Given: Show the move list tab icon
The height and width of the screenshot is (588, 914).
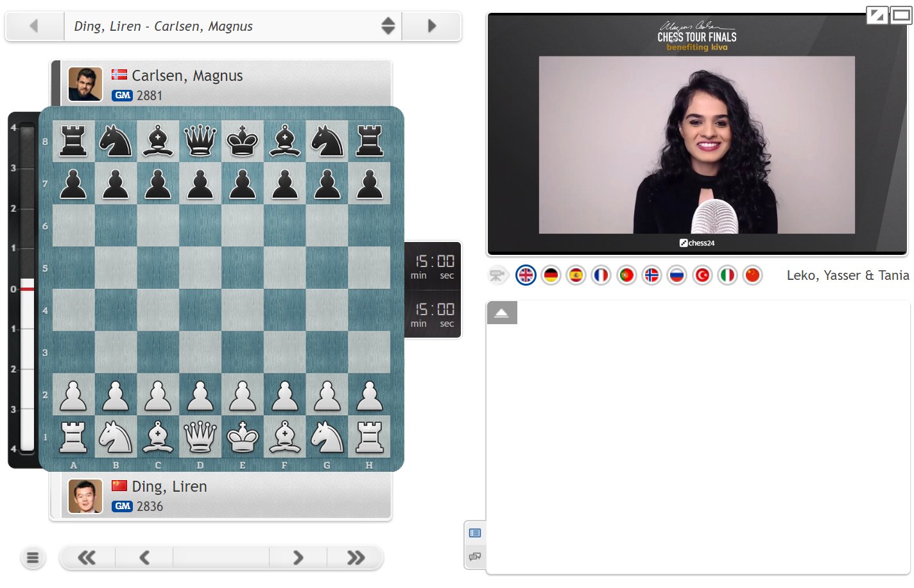Looking at the screenshot, I should pyautogui.click(x=475, y=533).
